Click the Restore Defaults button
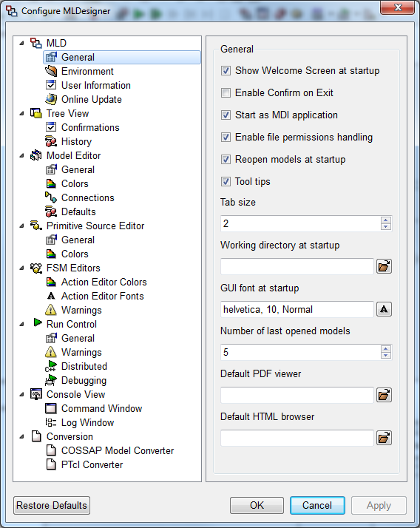This screenshot has width=420, height=528. (x=52, y=505)
